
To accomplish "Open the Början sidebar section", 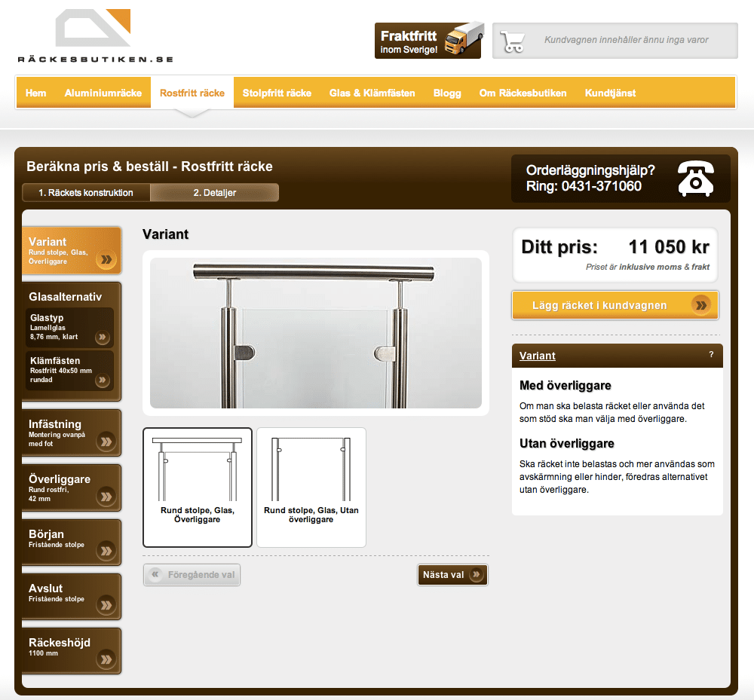I will point(72,543).
